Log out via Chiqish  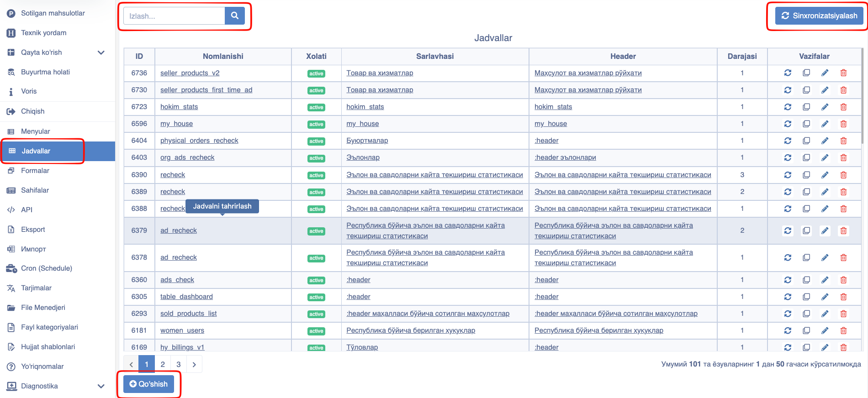pyautogui.click(x=58, y=111)
